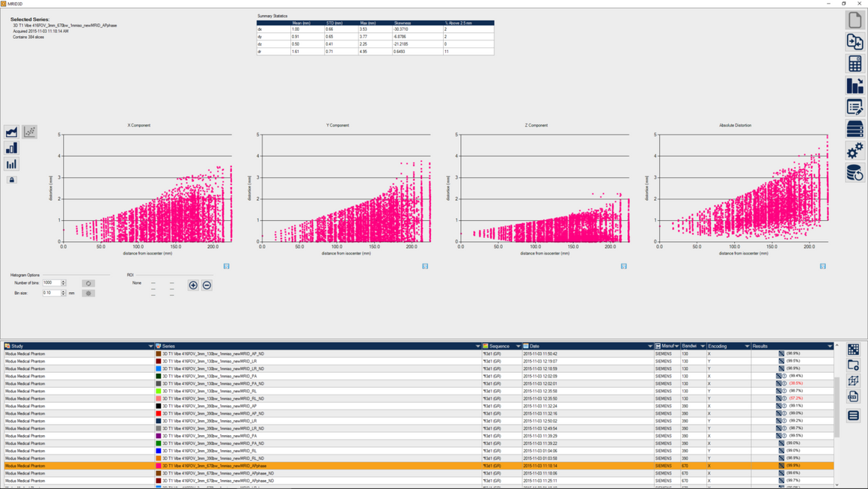Open the Encoding column filter dropdown

[747, 346]
